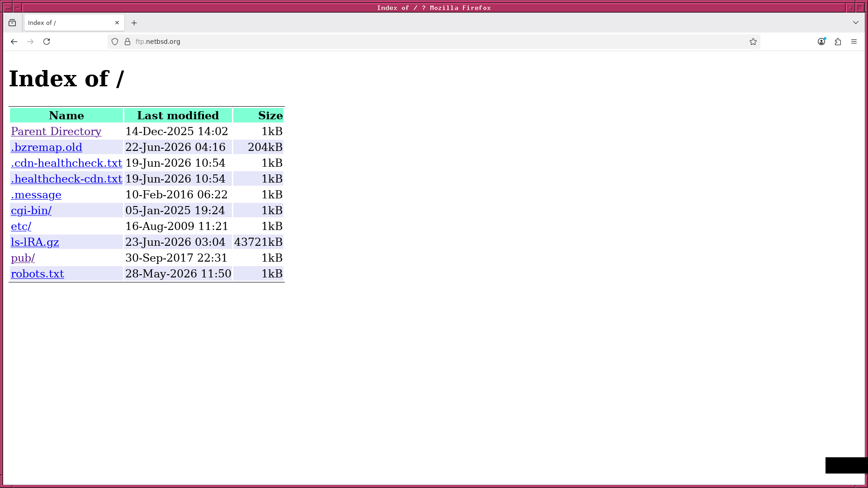Image resolution: width=868 pixels, height=488 pixels.
Task: Maximize the Firefox window from title bar
Action: click(860, 8)
